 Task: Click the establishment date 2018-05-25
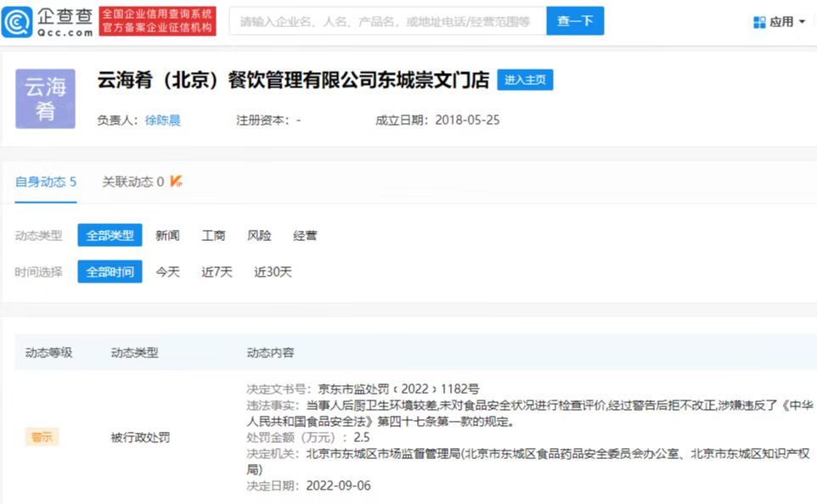tap(467, 120)
